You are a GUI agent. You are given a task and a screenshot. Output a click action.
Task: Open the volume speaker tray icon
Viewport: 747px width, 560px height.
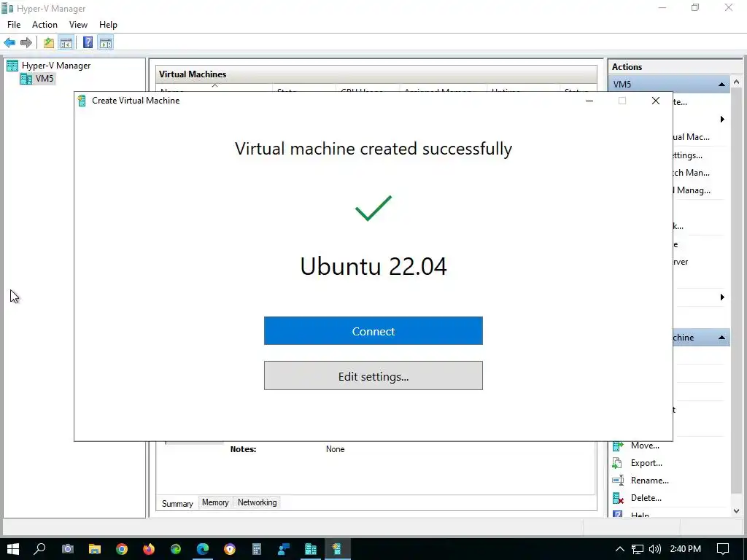pos(655,549)
